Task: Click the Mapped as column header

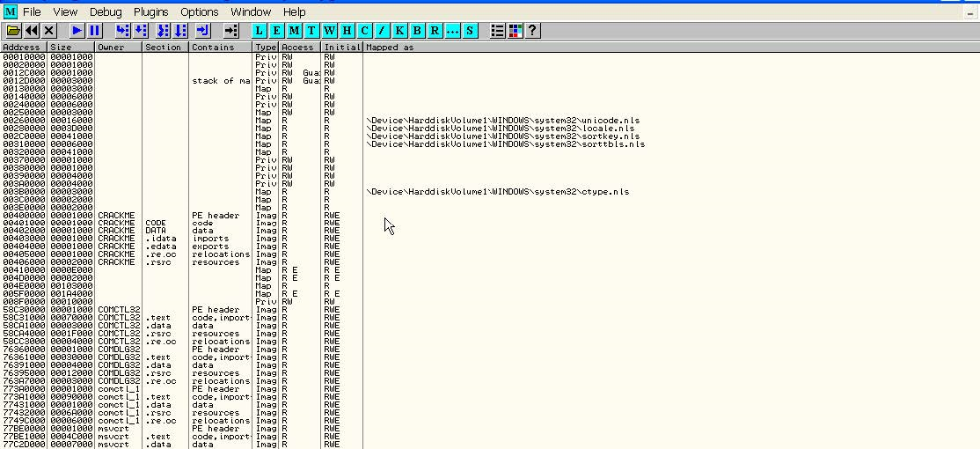Action: coord(672,47)
